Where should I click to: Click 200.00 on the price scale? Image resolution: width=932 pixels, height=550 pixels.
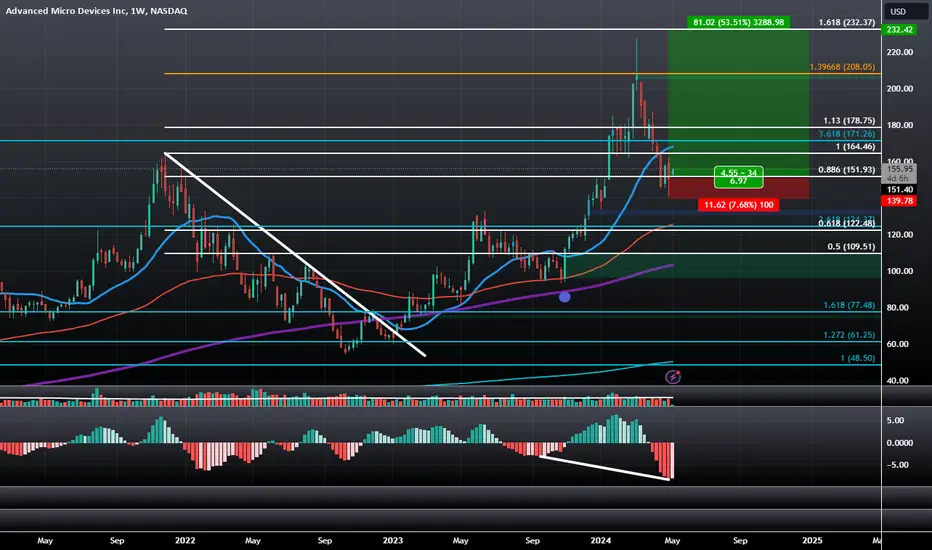click(x=899, y=89)
